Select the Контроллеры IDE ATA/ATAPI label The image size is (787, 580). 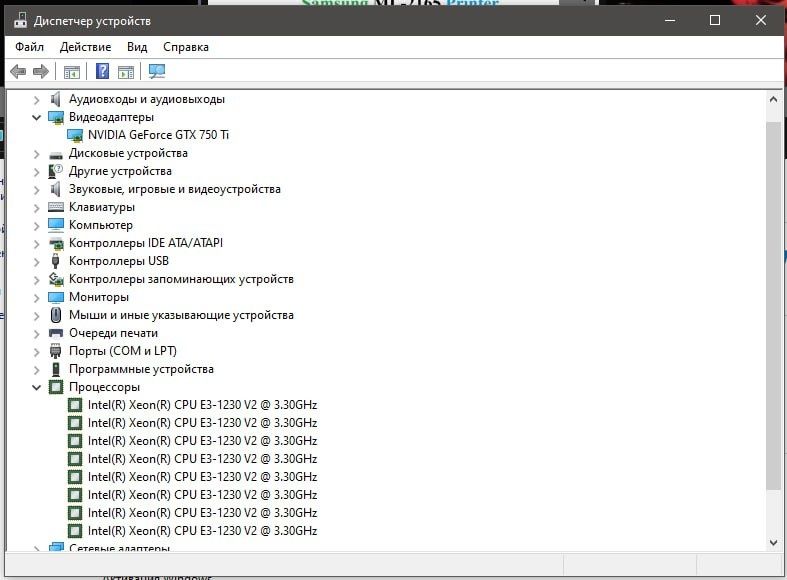tap(146, 243)
